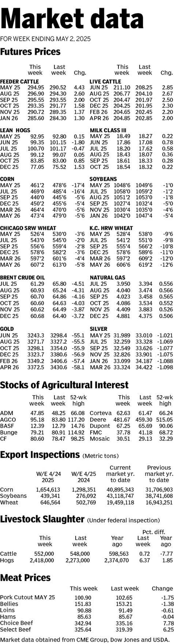Click the LEAN HOGS heading
Viewport: 174px width, 644px height.
point(15,130)
